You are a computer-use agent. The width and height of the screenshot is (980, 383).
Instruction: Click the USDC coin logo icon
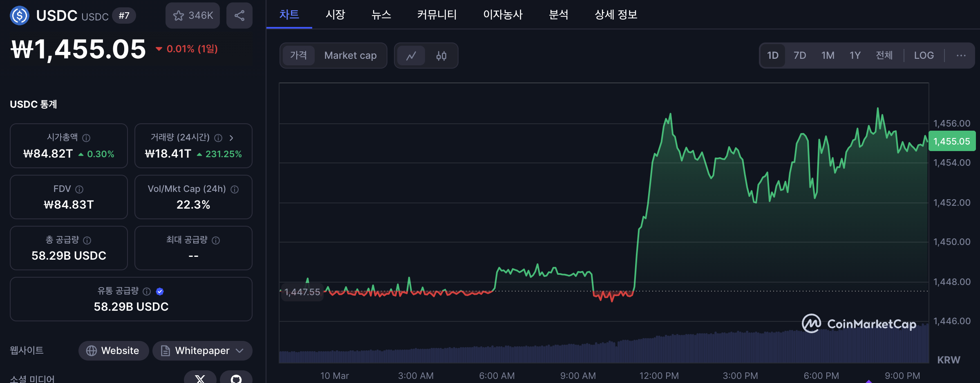tap(20, 16)
